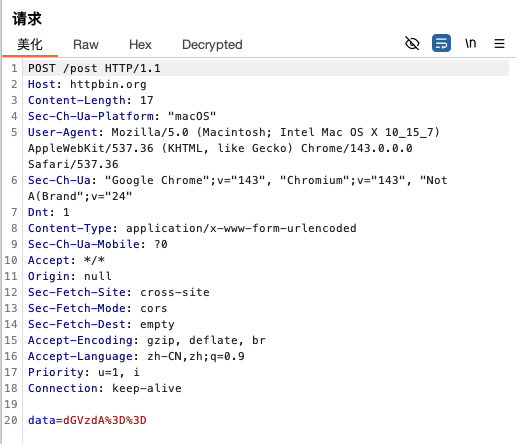Click the red dGVzdA%3D%3D body value
Screen dimensions: 516x444
coord(105,420)
